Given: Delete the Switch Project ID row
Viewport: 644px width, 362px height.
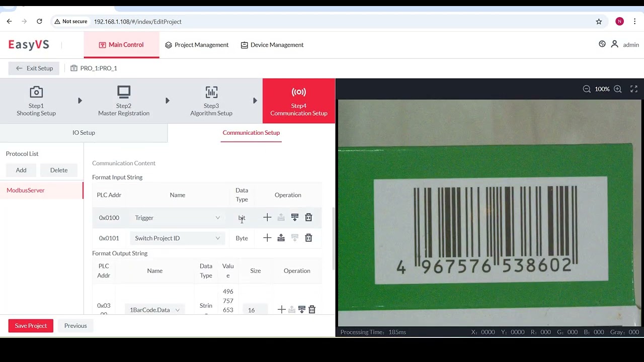Looking at the screenshot, I should click(308, 238).
